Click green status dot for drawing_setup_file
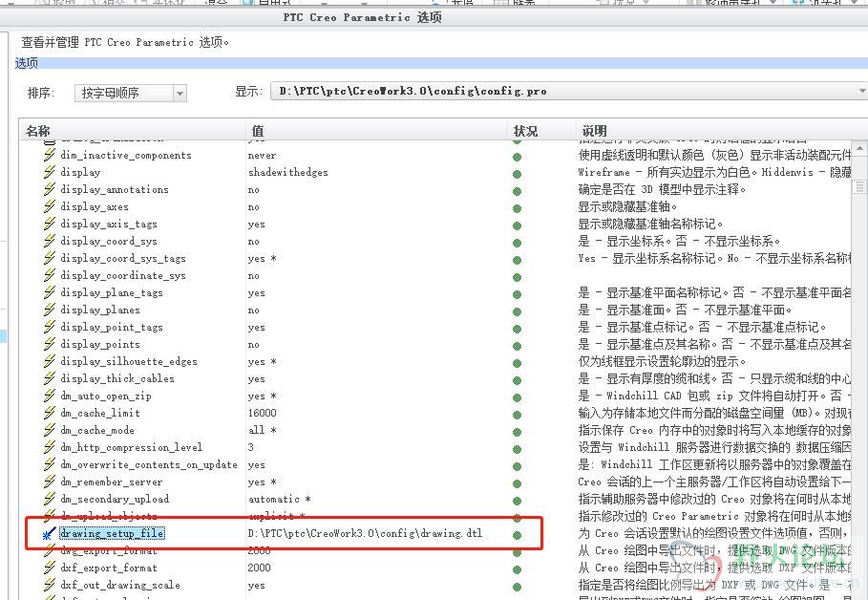868x600 pixels. [x=517, y=535]
